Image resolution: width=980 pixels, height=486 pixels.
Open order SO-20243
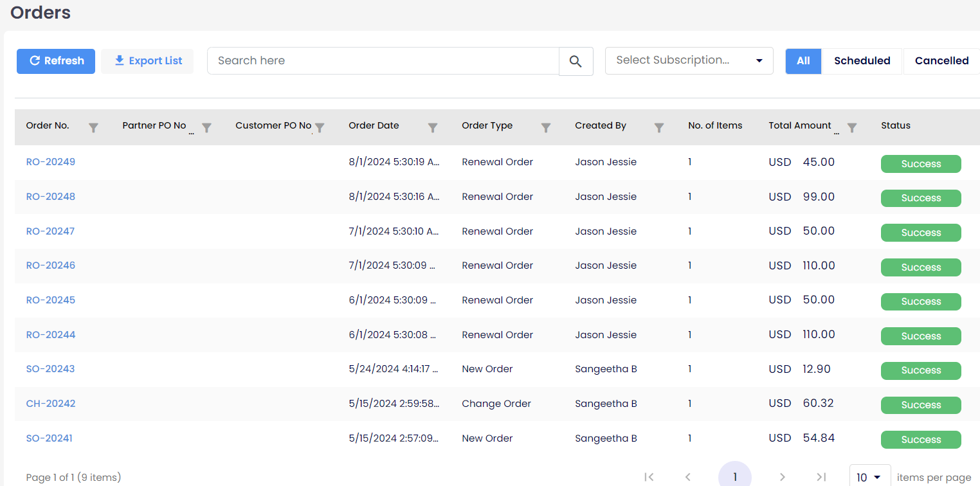[50, 369]
